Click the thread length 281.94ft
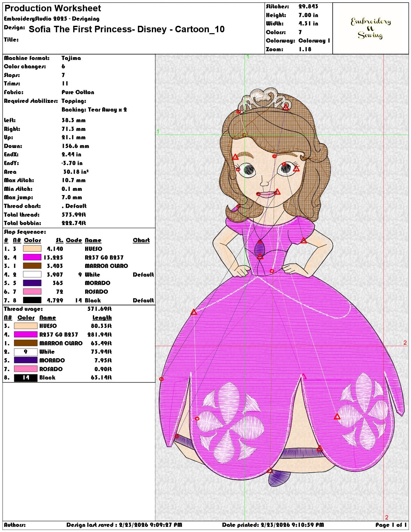411x532 pixels. point(100,335)
